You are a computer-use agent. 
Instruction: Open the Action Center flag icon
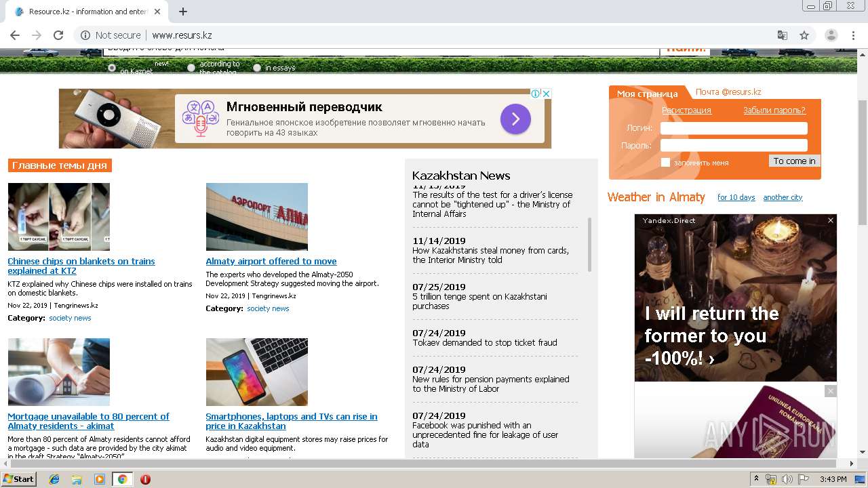click(x=804, y=479)
